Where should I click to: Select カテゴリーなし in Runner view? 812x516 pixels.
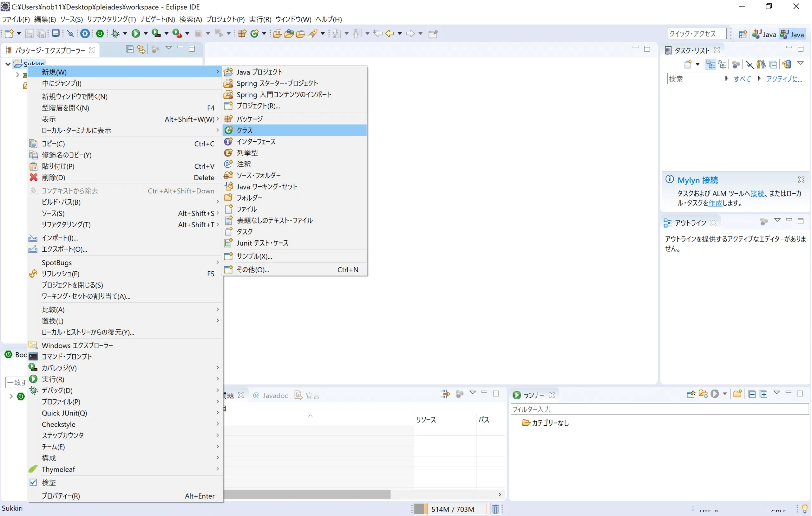[x=545, y=422]
